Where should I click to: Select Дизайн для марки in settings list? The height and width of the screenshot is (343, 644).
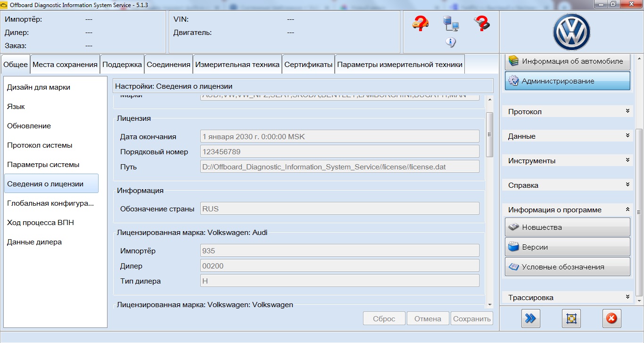click(x=51, y=87)
